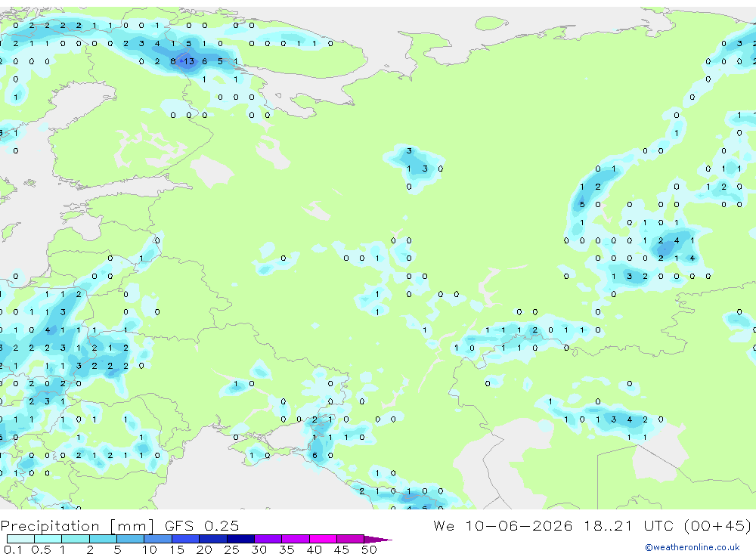The height and width of the screenshot is (554, 756).
Task: Click the '0.1' legend scale label
Action: tap(13, 549)
